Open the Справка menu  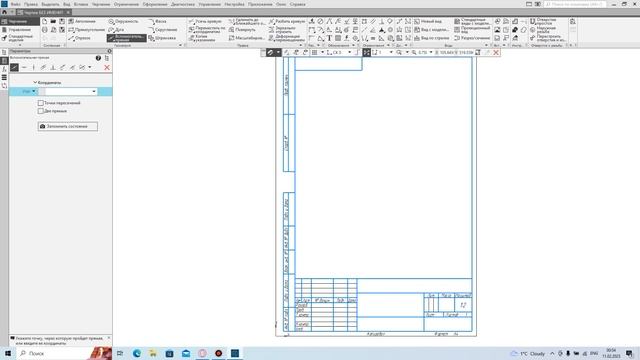298,4
